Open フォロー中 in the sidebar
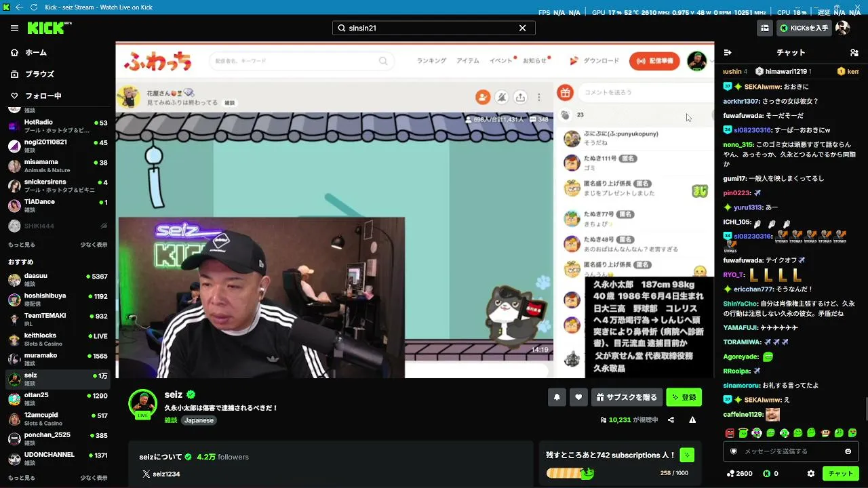This screenshot has height=488, width=868. tap(42, 96)
